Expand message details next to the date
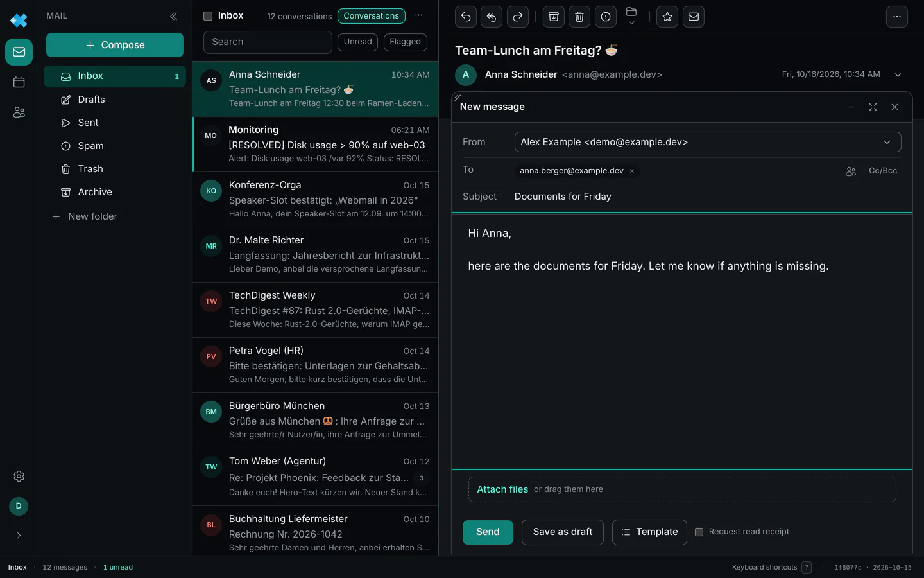 (x=898, y=75)
